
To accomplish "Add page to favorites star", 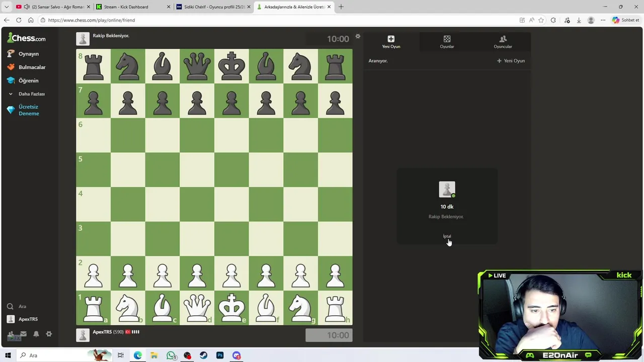I will point(541,20).
